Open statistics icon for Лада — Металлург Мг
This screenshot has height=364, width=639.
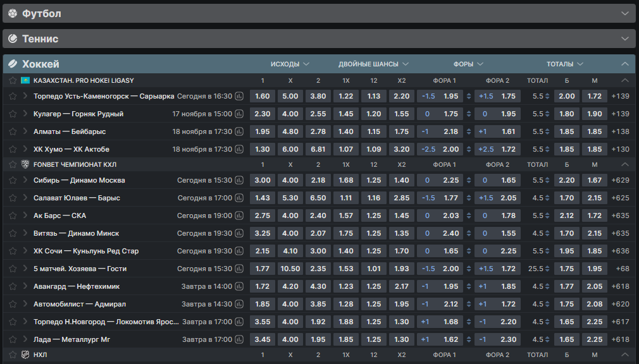click(x=239, y=339)
